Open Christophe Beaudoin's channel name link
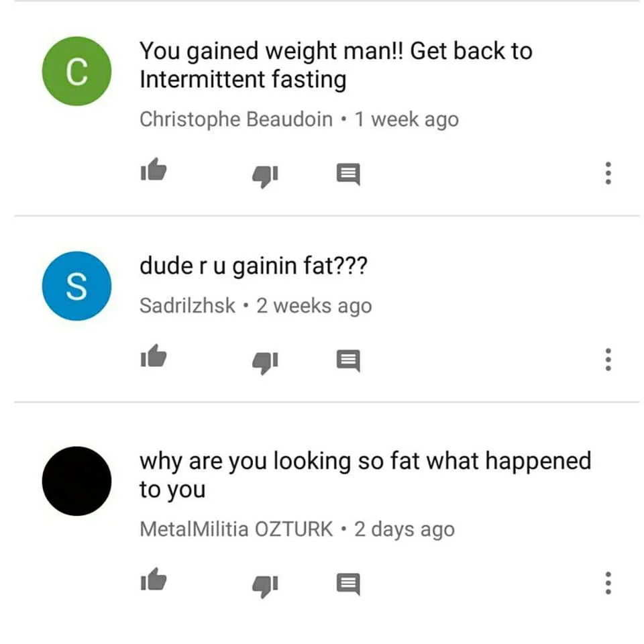Viewport: 644px width, 644px height. (236, 119)
